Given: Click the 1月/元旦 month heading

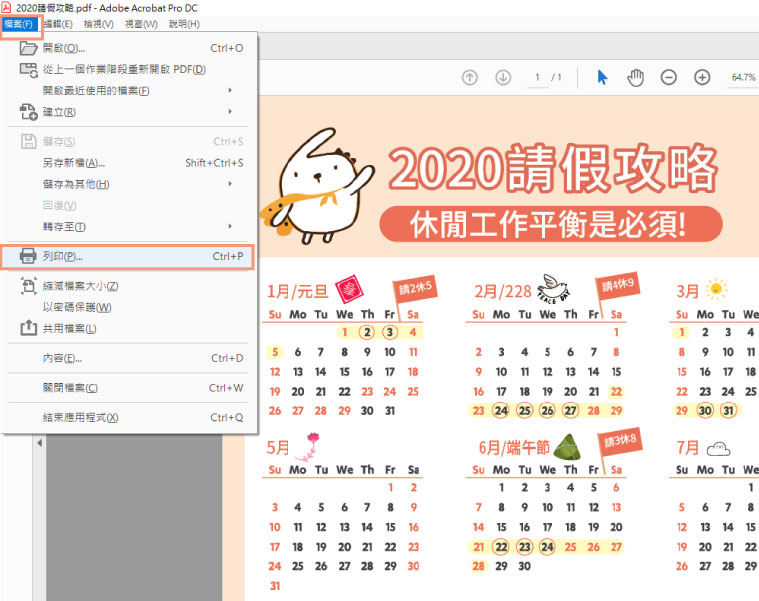Looking at the screenshot, I should point(298,291).
